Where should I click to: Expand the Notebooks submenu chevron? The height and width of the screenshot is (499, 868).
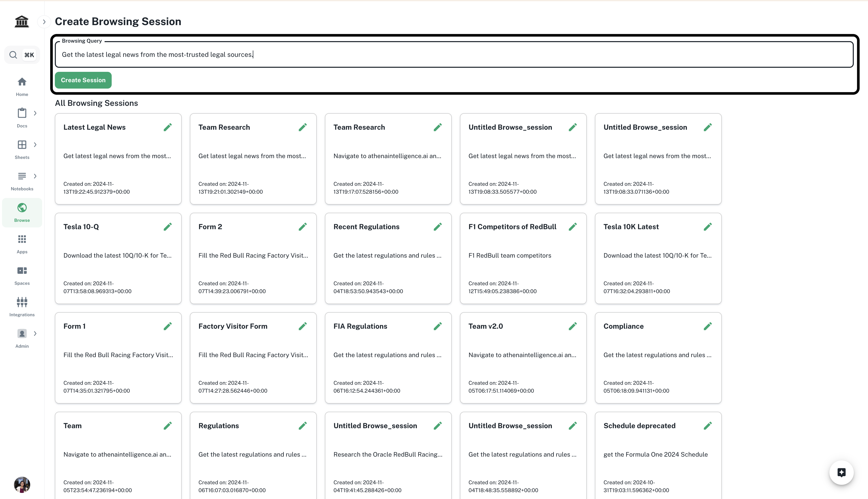[35, 176]
